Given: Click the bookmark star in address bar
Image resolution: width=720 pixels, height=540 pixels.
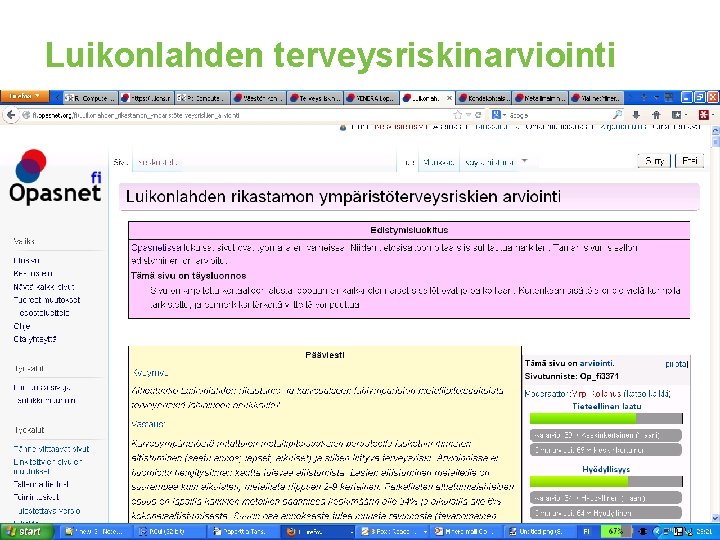Looking at the screenshot, I should point(457,115).
